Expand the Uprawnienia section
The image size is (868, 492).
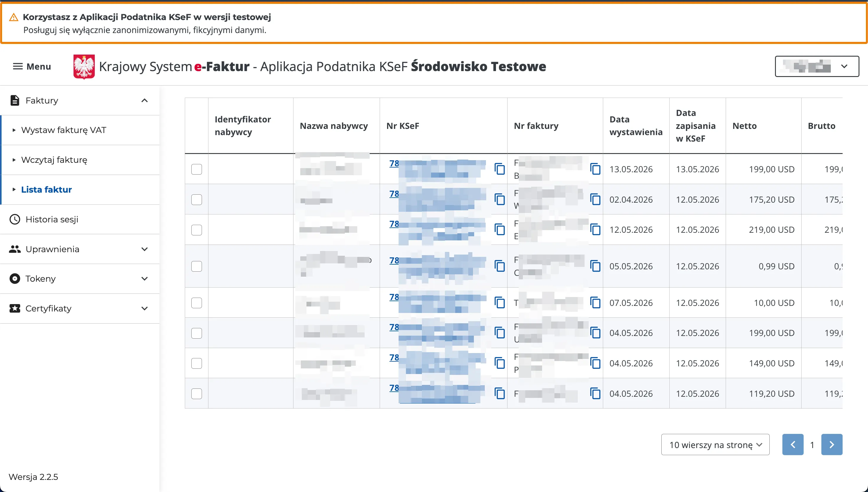click(80, 249)
